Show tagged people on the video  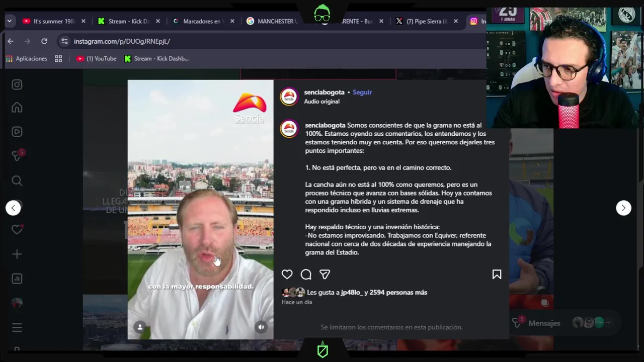point(140,327)
